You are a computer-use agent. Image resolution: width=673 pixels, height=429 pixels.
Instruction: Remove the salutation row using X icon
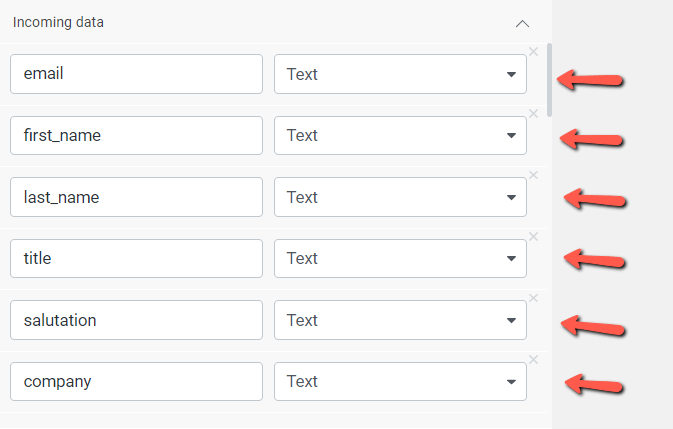(534, 298)
